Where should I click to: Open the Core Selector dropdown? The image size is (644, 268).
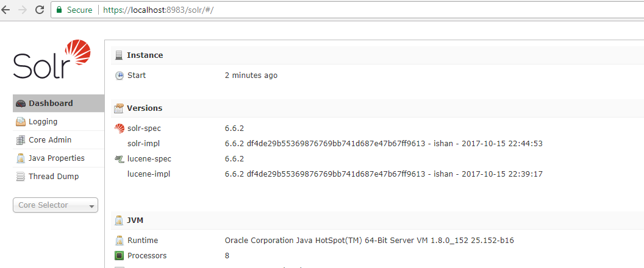pyautogui.click(x=55, y=205)
